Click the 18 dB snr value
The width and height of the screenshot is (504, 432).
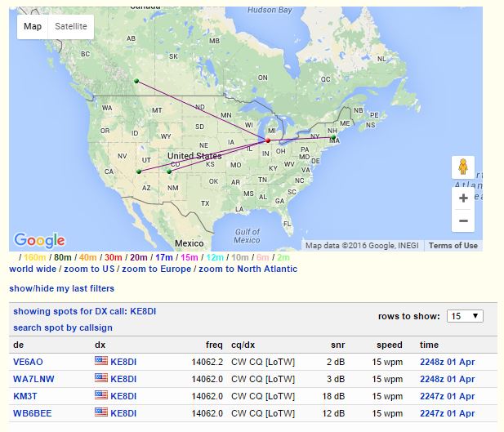coord(333,396)
